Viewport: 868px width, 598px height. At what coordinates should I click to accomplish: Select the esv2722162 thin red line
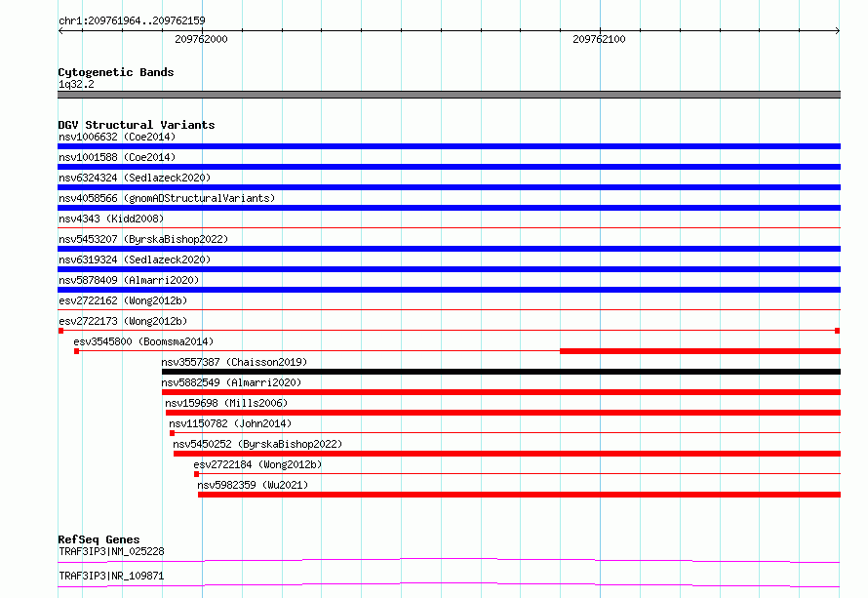pos(449,309)
